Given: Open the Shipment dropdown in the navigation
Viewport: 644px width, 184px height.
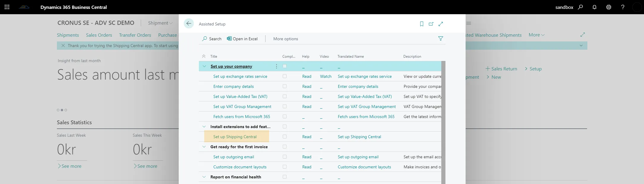Looking at the screenshot, I should (x=160, y=23).
